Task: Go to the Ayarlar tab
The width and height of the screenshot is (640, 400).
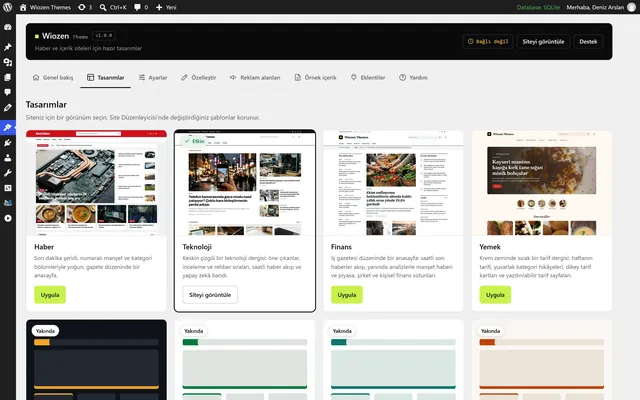Action: pyautogui.click(x=153, y=78)
